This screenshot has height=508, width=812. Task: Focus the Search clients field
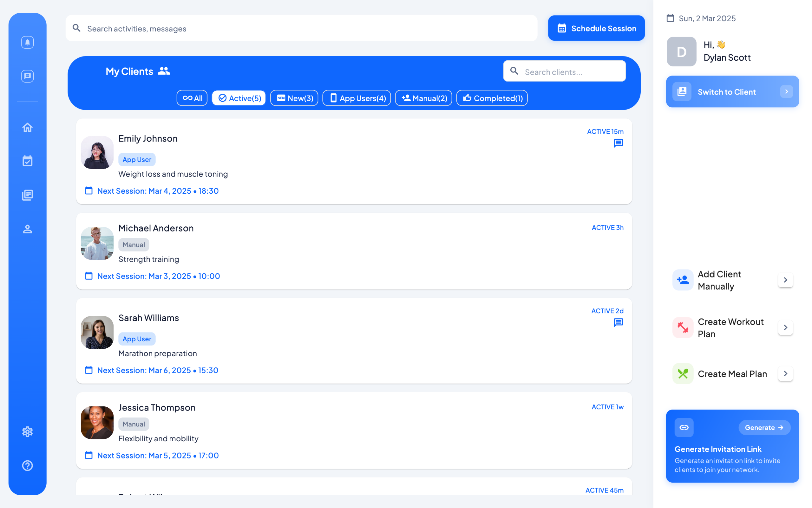(564, 71)
